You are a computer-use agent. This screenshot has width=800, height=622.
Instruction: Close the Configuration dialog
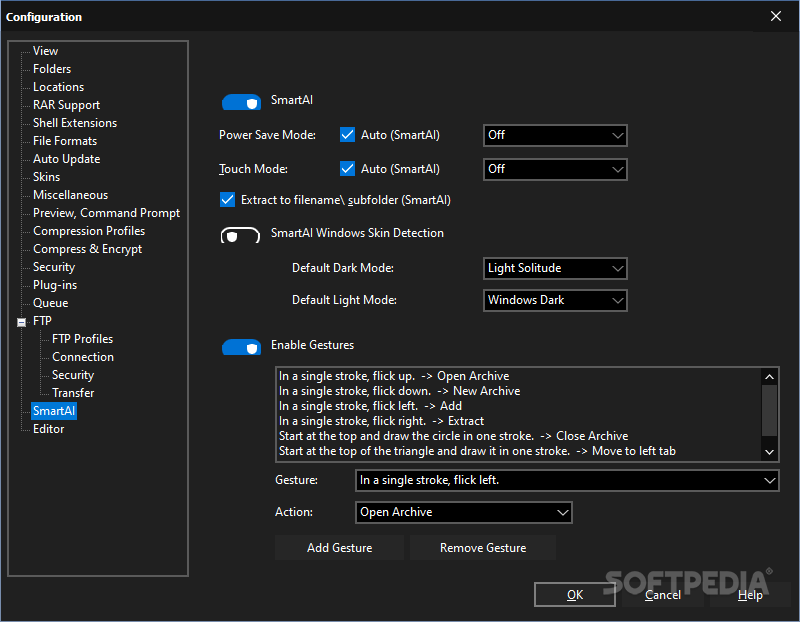click(x=776, y=16)
